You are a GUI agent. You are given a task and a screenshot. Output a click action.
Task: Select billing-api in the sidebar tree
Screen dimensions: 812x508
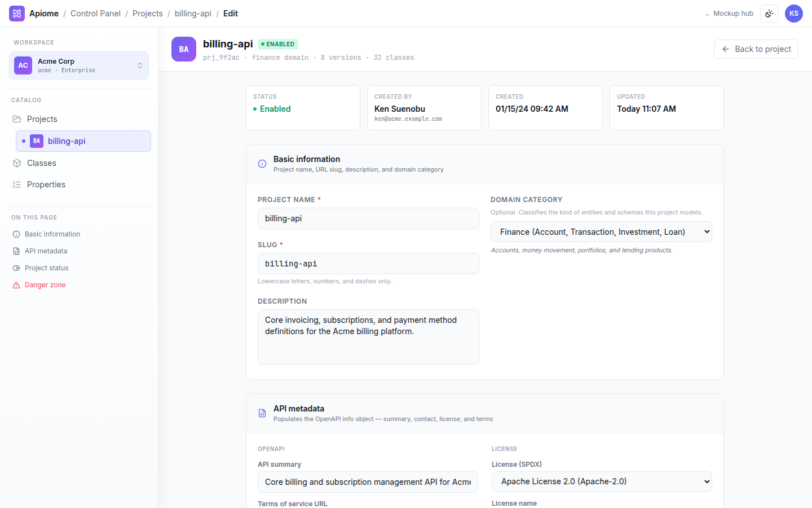[x=83, y=141]
